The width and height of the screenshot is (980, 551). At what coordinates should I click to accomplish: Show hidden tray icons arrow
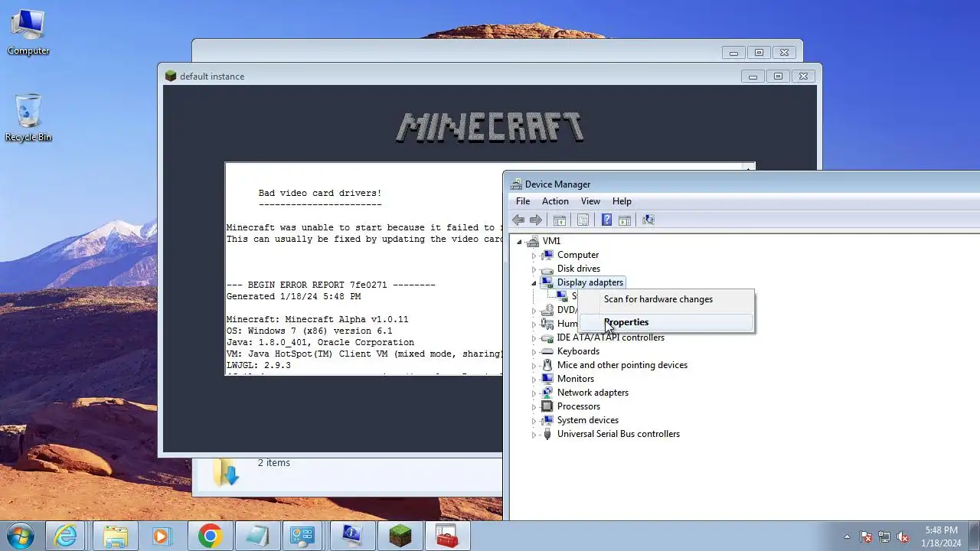pyautogui.click(x=847, y=536)
